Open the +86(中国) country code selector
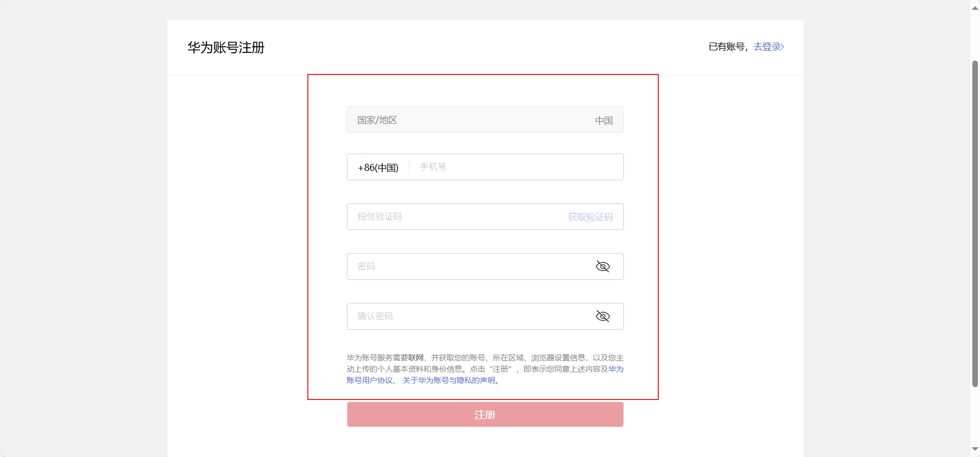The width and height of the screenshot is (980, 457). click(x=378, y=167)
